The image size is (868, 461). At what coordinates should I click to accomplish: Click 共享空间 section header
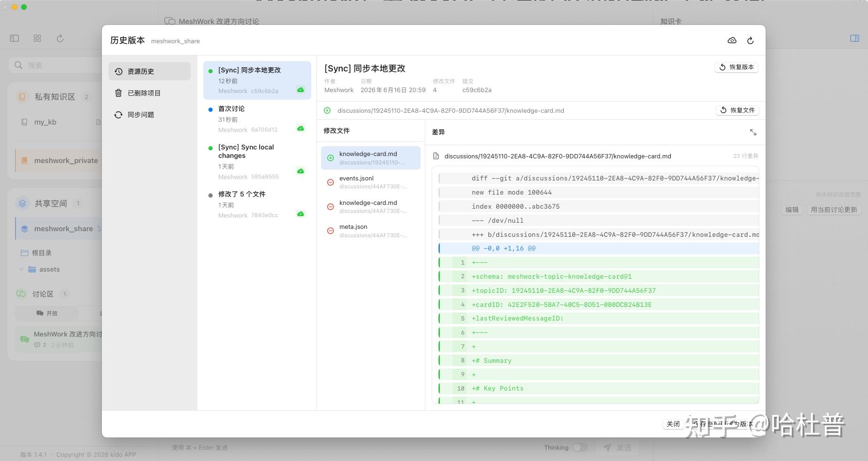coord(50,203)
